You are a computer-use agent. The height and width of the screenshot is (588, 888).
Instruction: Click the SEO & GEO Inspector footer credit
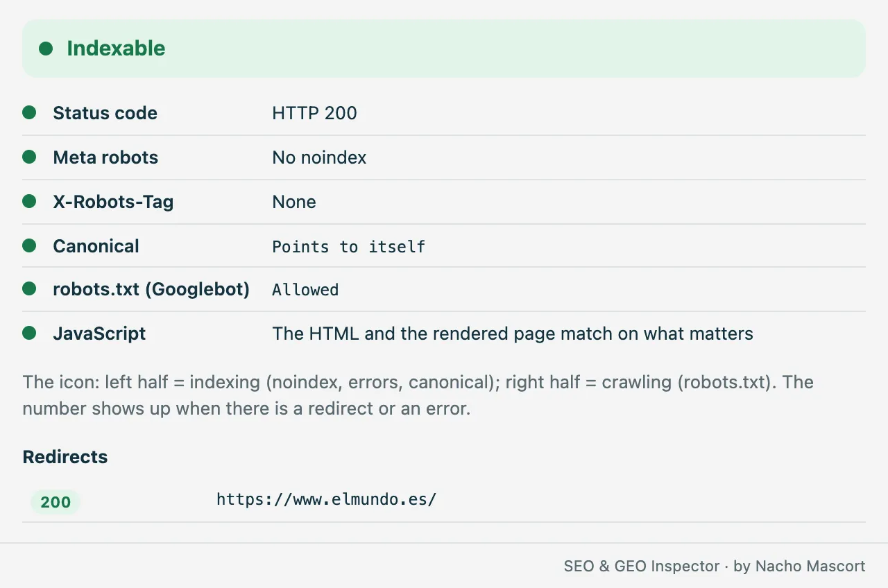click(x=715, y=566)
